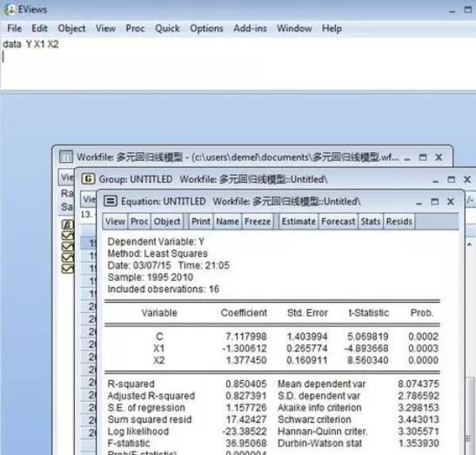Click Freeze button in Equation toolbar

(258, 221)
